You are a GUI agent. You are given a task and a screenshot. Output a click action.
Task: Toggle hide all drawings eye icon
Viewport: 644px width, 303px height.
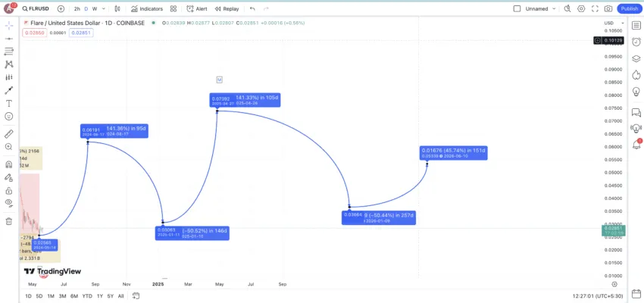click(x=8, y=202)
